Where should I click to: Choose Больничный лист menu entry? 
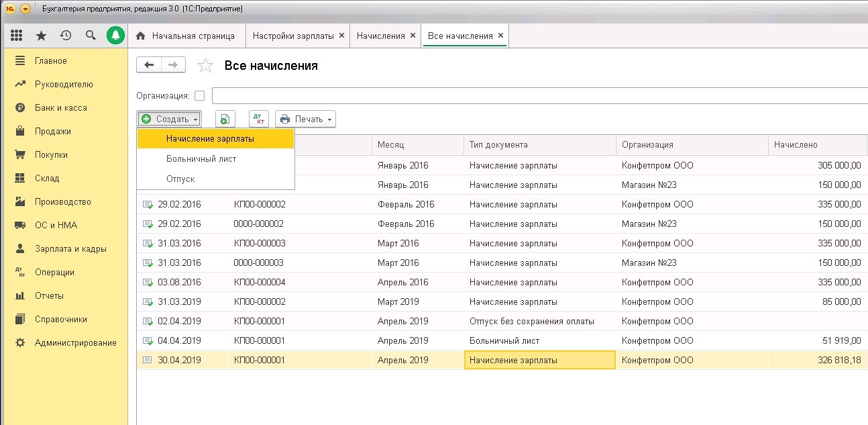(x=201, y=159)
